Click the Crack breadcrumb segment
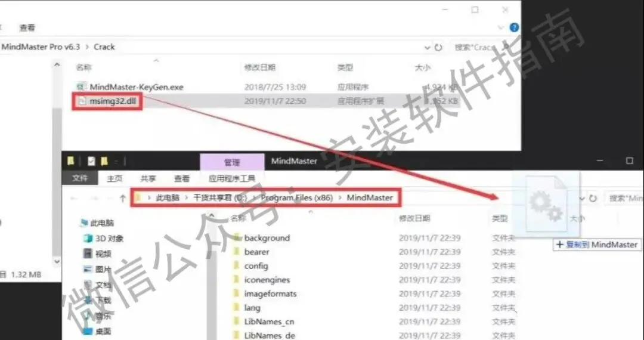This screenshot has height=340, width=644. click(104, 47)
